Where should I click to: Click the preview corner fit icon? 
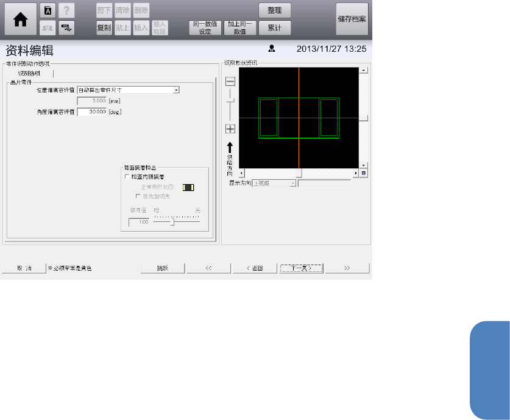(x=364, y=173)
